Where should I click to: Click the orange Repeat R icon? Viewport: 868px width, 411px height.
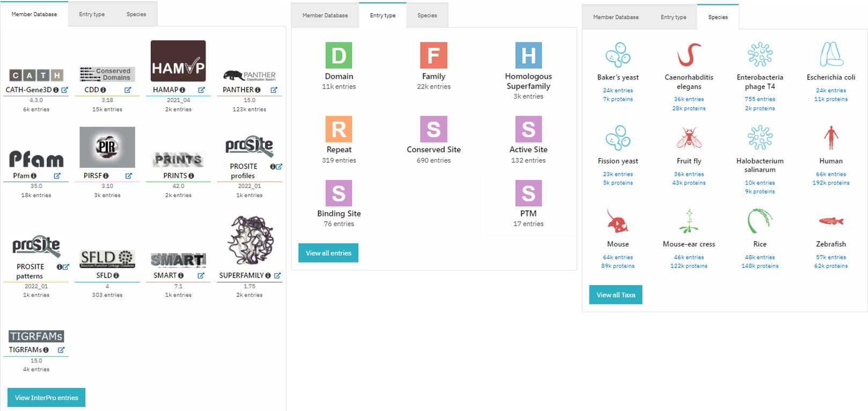(339, 129)
